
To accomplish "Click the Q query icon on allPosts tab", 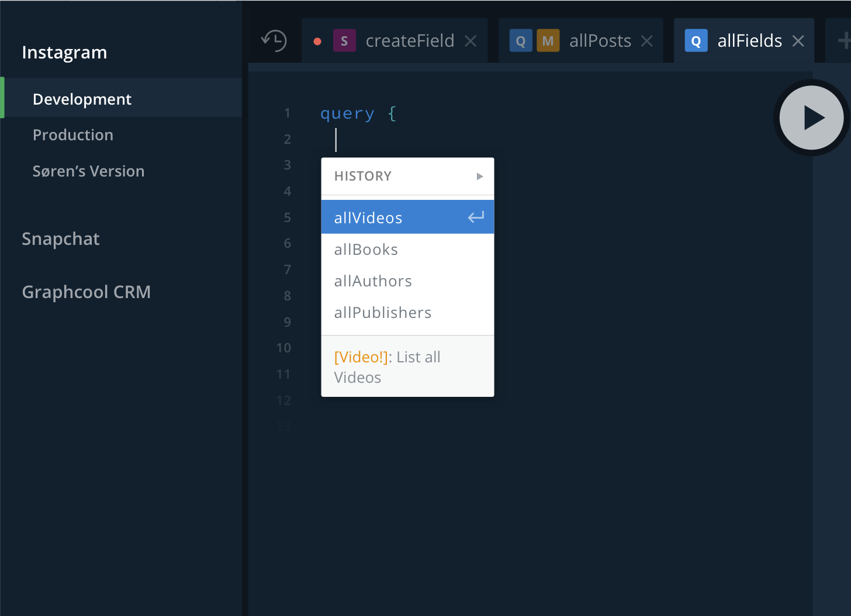I will (521, 40).
